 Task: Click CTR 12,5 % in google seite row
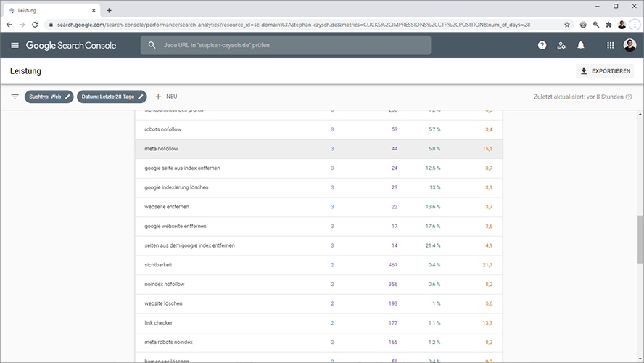click(433, 168)
